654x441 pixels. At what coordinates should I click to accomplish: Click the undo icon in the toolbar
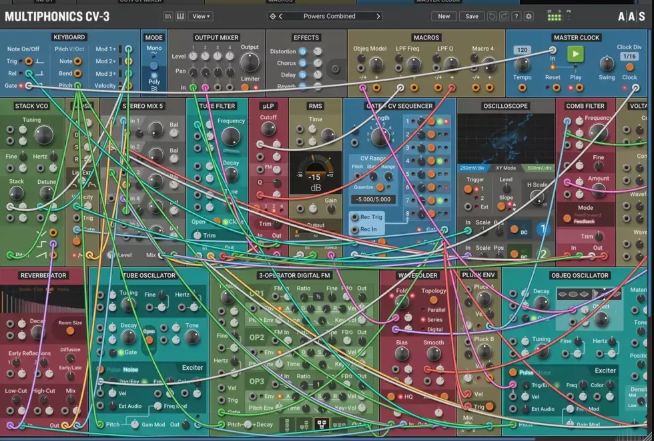click(x=492, y=16)
